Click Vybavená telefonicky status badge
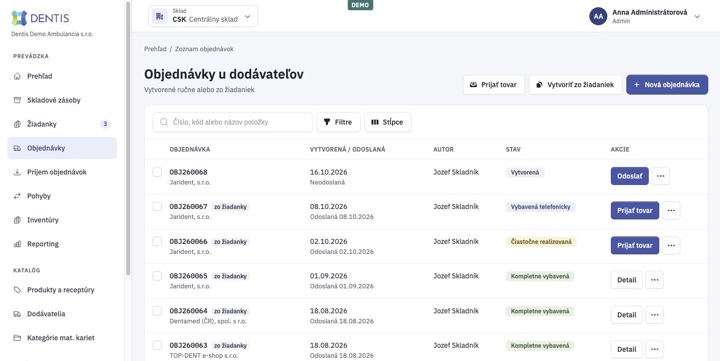Image resolution: width=720 pixels, height=361 pixels. tap(540, 207)
